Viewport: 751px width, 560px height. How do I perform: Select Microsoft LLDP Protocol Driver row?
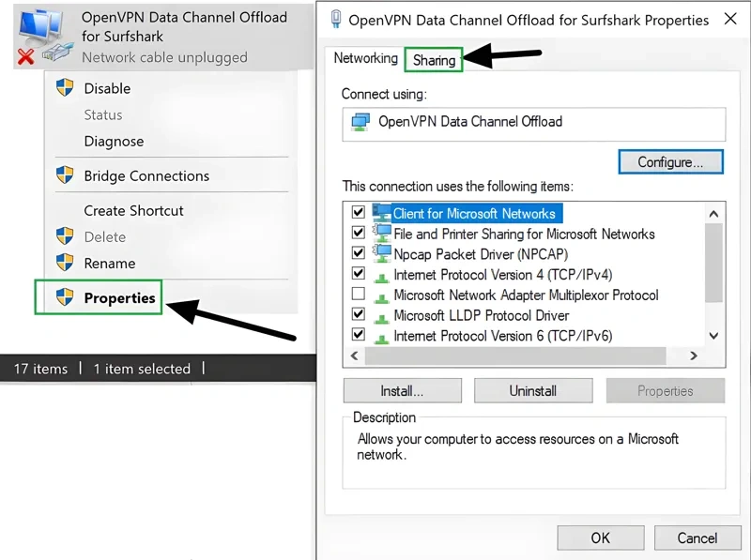tap(482, 315)
